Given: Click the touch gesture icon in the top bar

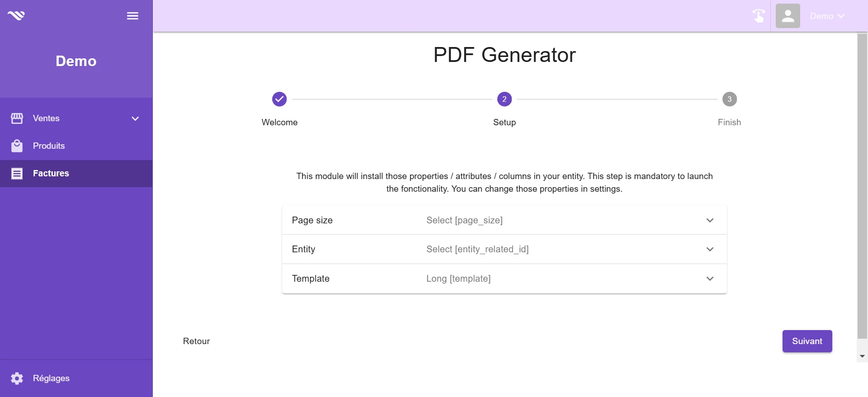Looking at the screenshot, I should [758, 16].
